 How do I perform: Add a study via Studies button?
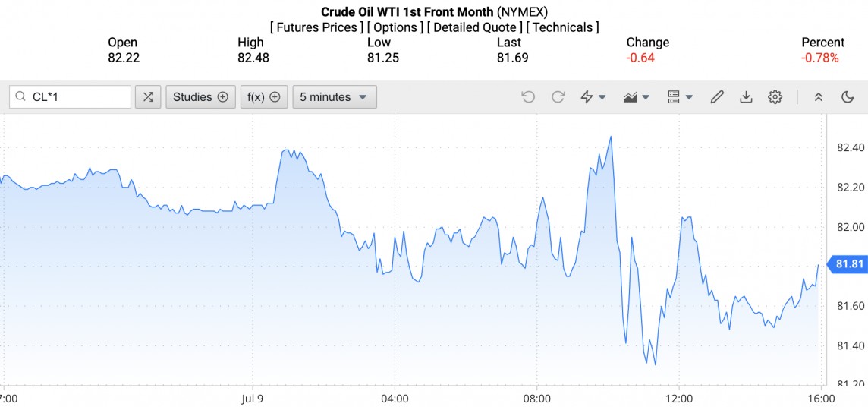pos(200,97)
